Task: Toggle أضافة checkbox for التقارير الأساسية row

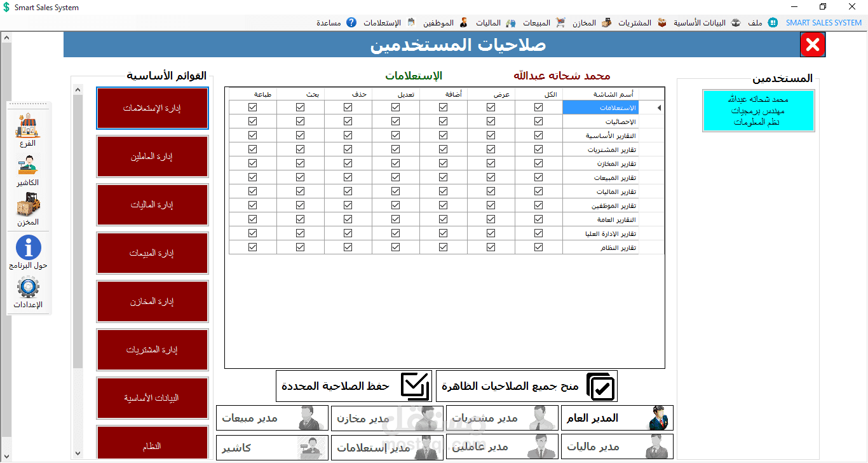Action: 443,135
